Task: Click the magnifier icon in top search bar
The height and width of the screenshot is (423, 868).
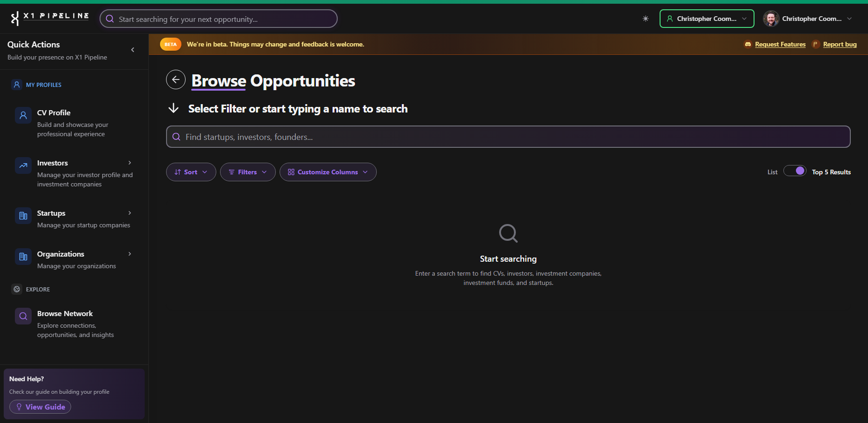Action: (x=110, y=19)
